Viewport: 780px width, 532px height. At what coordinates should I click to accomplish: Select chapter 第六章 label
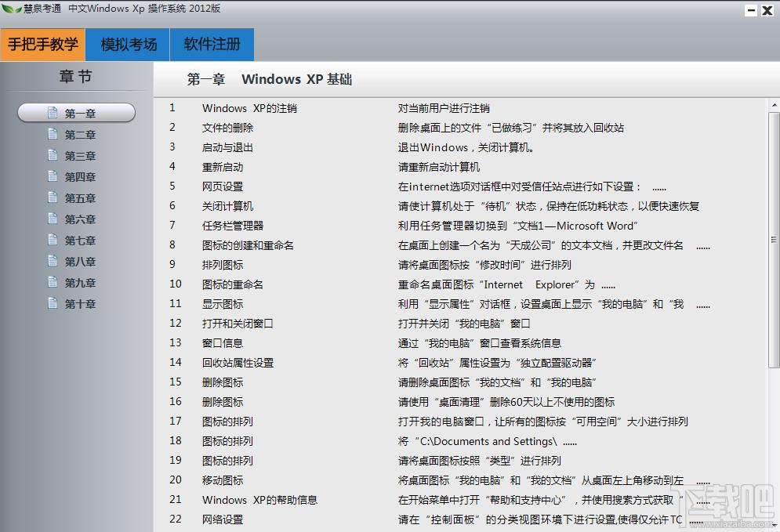[x=80, y=219]
